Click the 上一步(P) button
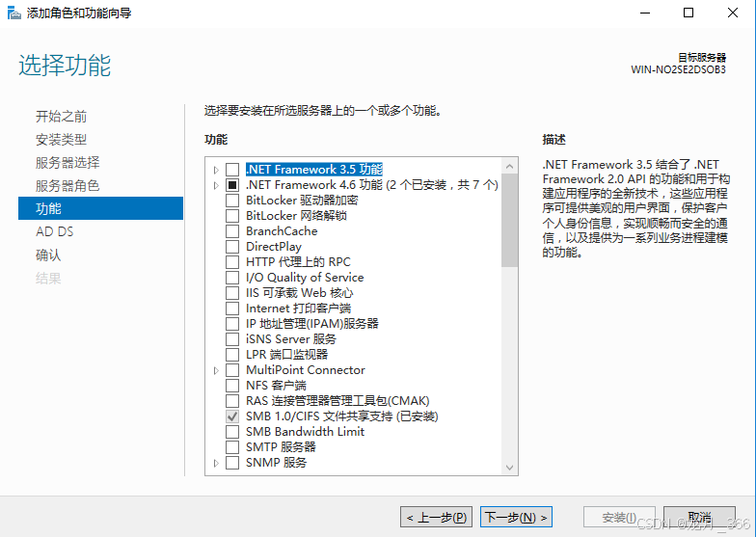Screen dimensions: 756x537 (x=436, y=517)
